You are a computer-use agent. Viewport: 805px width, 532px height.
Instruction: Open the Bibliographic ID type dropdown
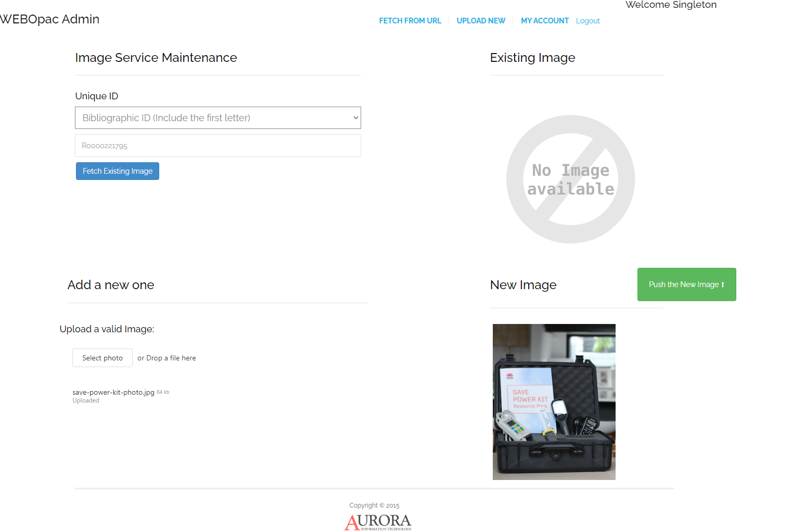pyautogui.click(x=218, y=118)
